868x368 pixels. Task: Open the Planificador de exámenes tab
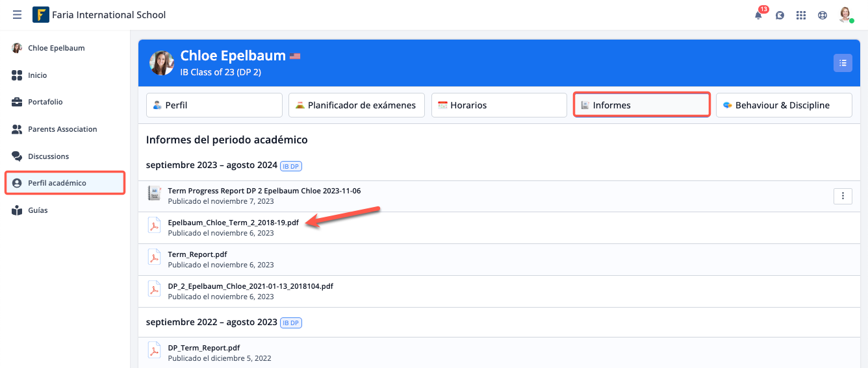click(356, 105)
